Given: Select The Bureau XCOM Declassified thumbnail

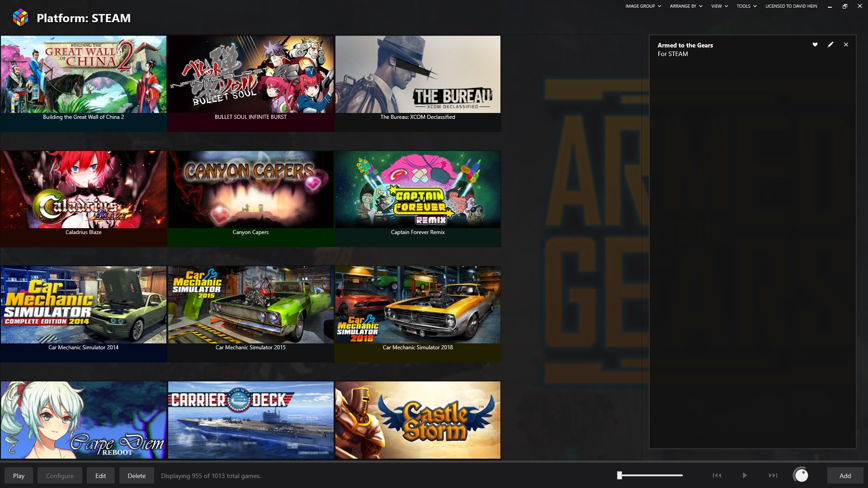Looking at the screenshot, I should [418, 75].
